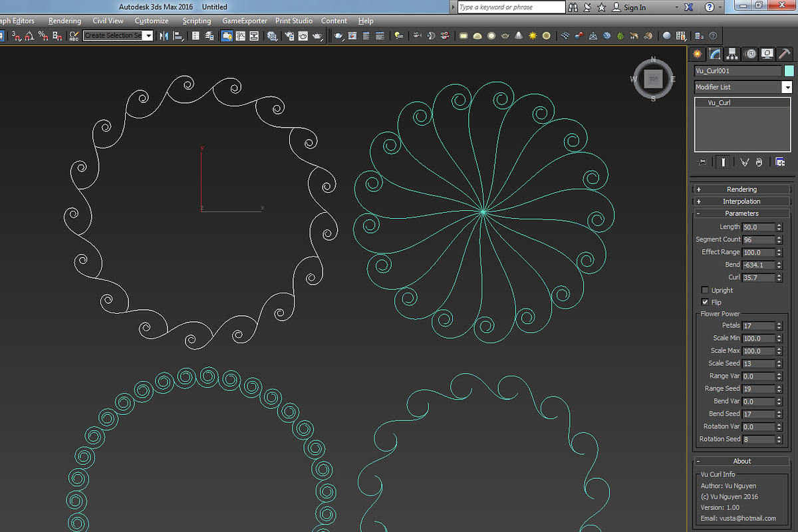Click the object name field Vu_Curl001
This screenshot has width=798, height=532.
[x=738, y=70]
